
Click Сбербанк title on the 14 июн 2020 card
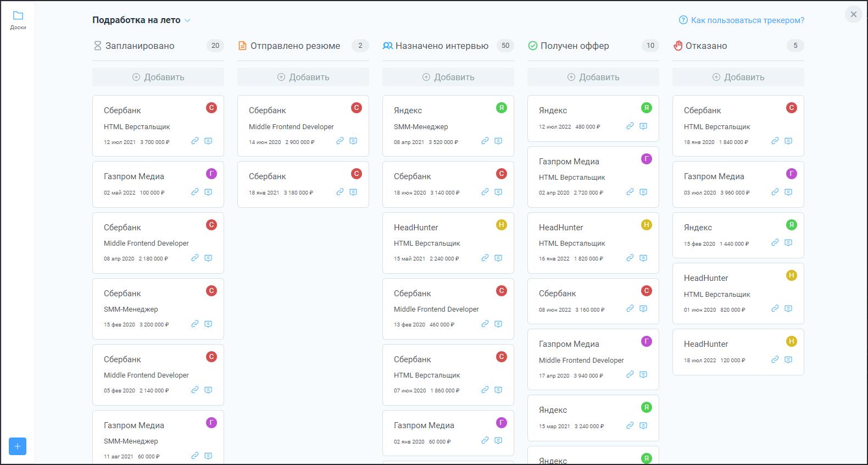268,110
